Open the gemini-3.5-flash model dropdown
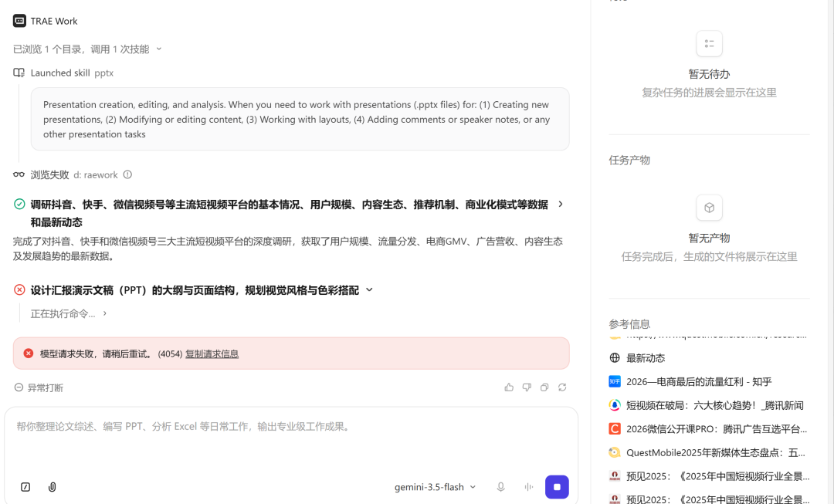This screenshot has width=834, height=504. [435, 487]
